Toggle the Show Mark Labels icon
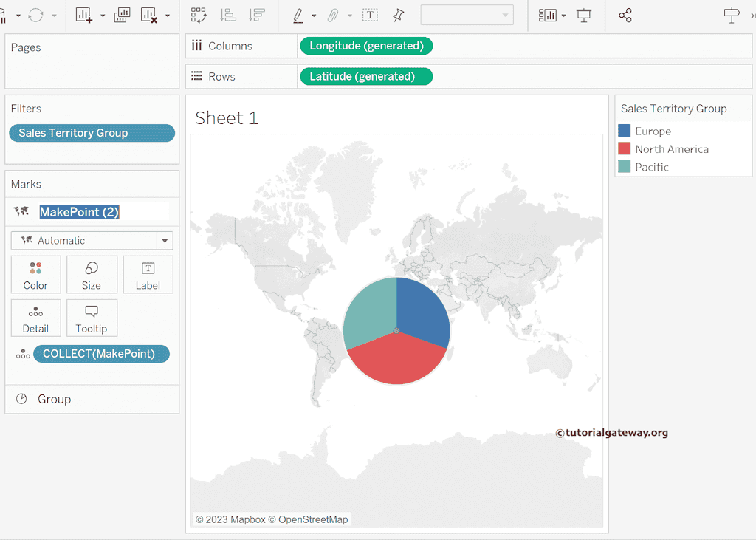Viewport: 756px width, 540px height. click(371, 16)
